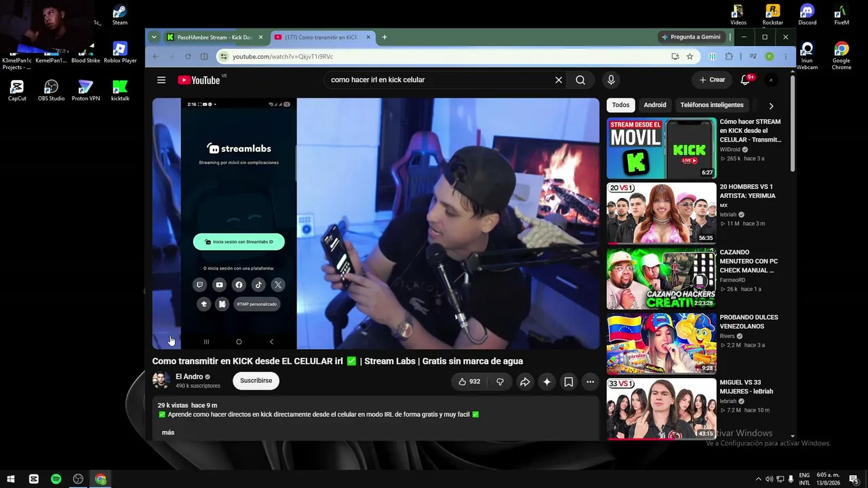Open ENG INTL language indicator

804,479
